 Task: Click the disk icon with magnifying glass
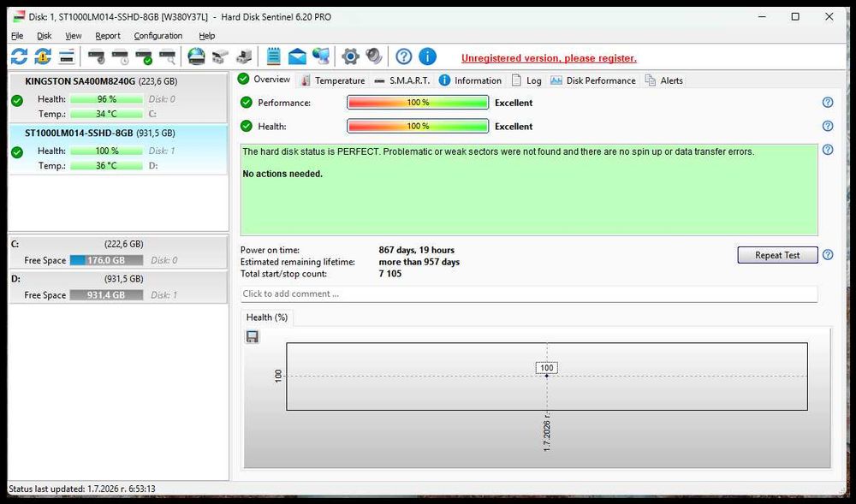pyautogui.click(x=168, y=56)
